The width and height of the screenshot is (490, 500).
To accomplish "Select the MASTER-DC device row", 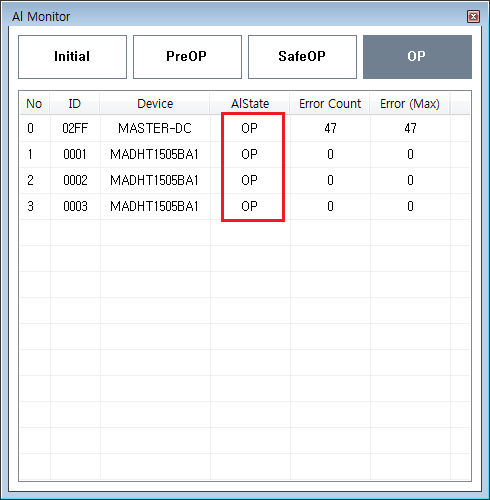I will point(245,128).
